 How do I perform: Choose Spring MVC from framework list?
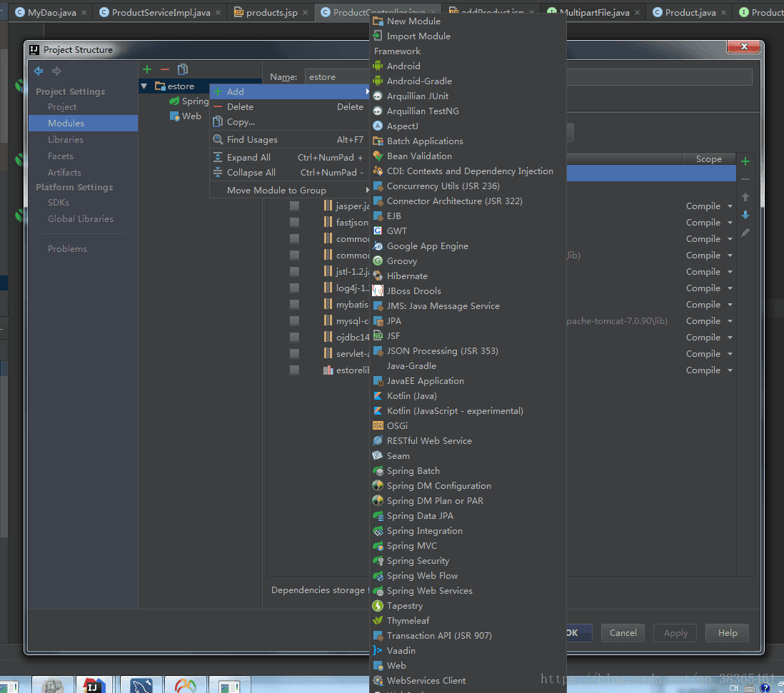tap(468, 545)
